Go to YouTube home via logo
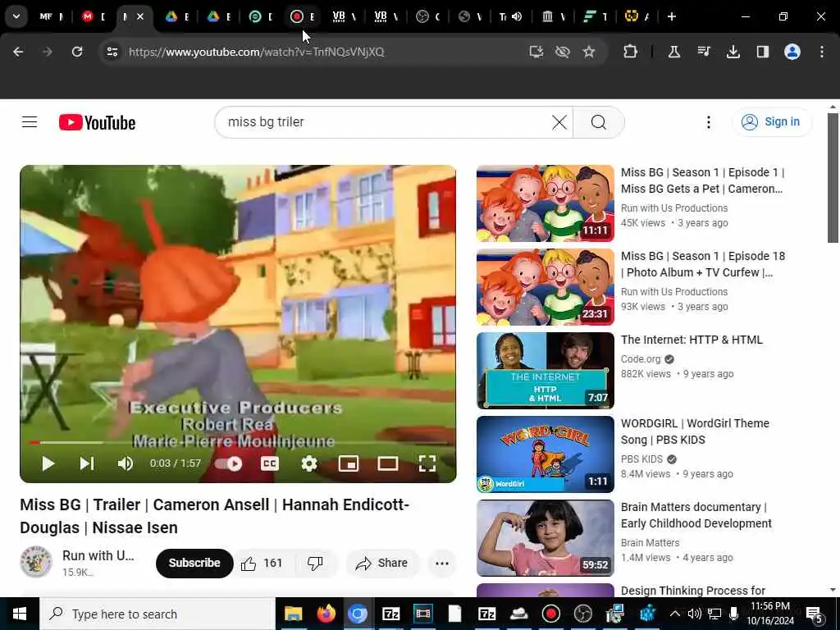Image resolution: width=840 pixels, height=630 pixels. click(x=97, y=123)
